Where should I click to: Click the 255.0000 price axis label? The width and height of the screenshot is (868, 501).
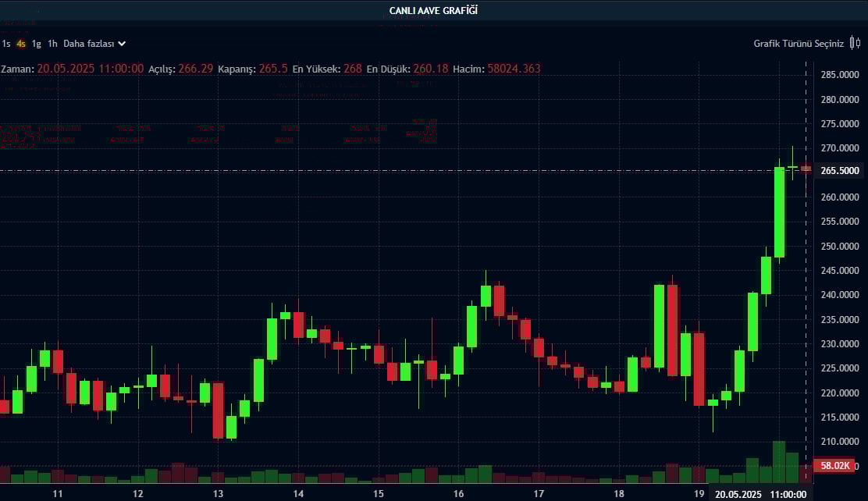840,222
